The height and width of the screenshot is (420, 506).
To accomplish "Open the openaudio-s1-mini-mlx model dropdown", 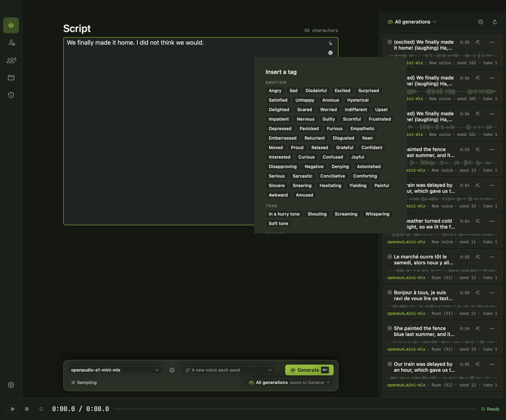I will click(x=115, y=370).
